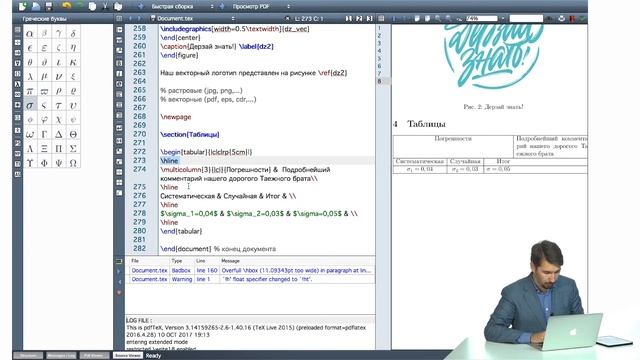Open the Warning line 1 log entry

point(251,279)
